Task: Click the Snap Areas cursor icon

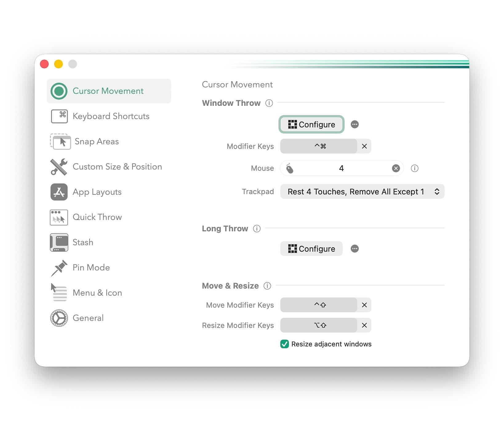Action: pos(60,142)
